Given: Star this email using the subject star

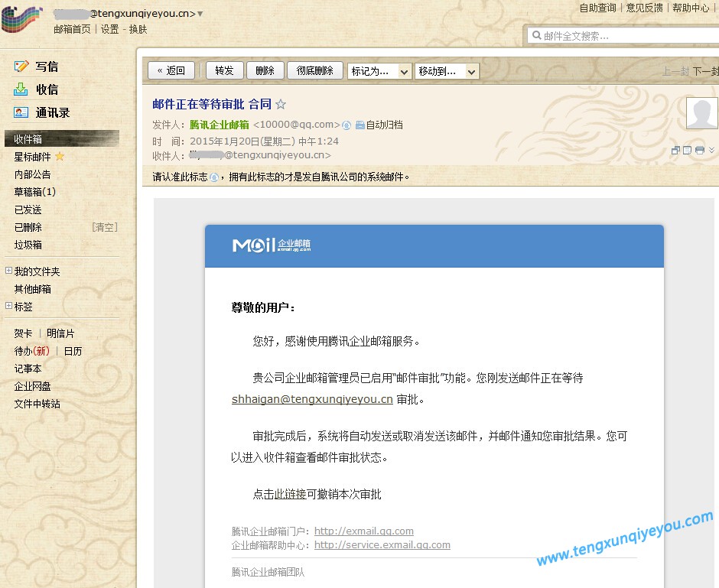Looking at the screenshot, I should pos(281,105).
